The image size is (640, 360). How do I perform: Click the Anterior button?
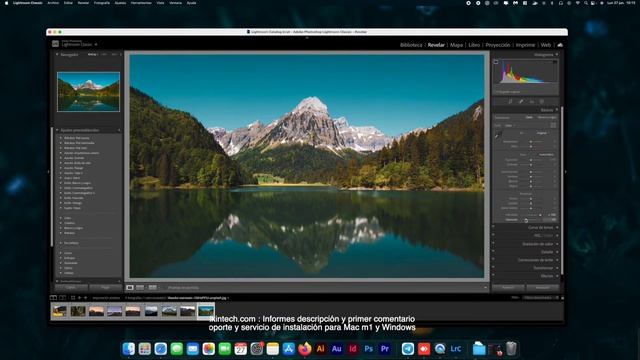click(508, 288)
